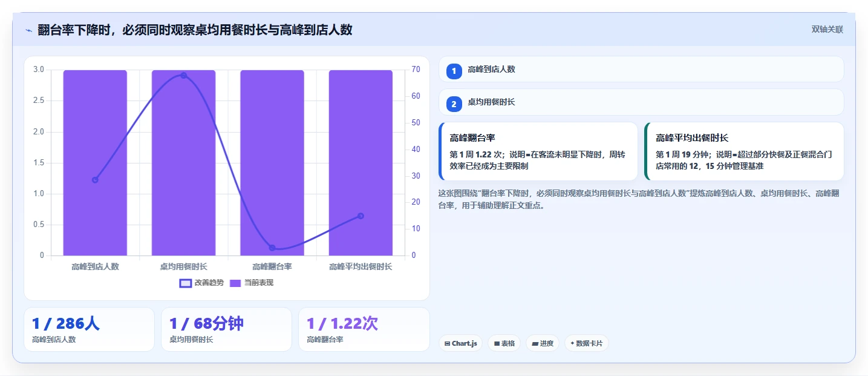Click the 高峰到店人数 purple bar

point(95,162)
